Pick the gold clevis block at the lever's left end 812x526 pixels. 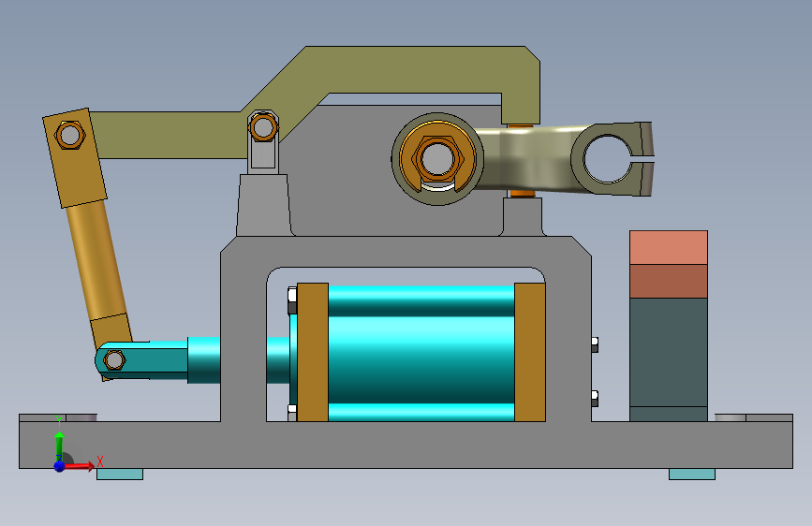[75, 158]
